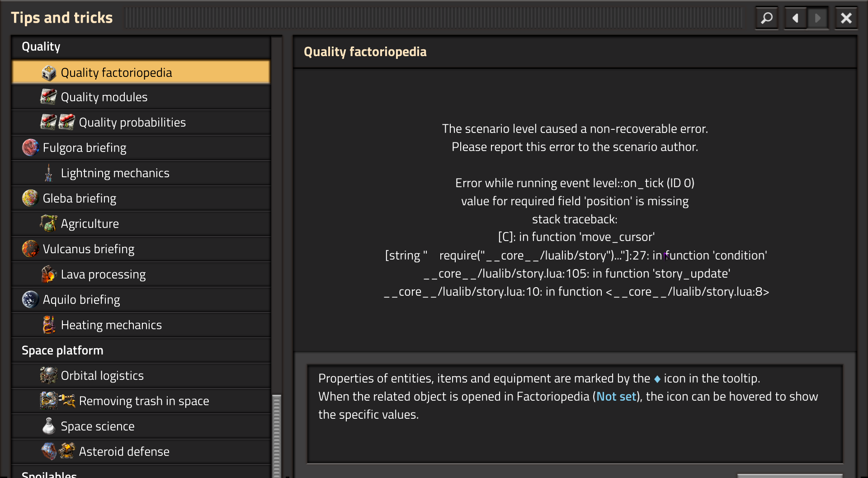868x478 pixels.
Task: Open the Vulcanus briefing entry
Action: (141, 249)
